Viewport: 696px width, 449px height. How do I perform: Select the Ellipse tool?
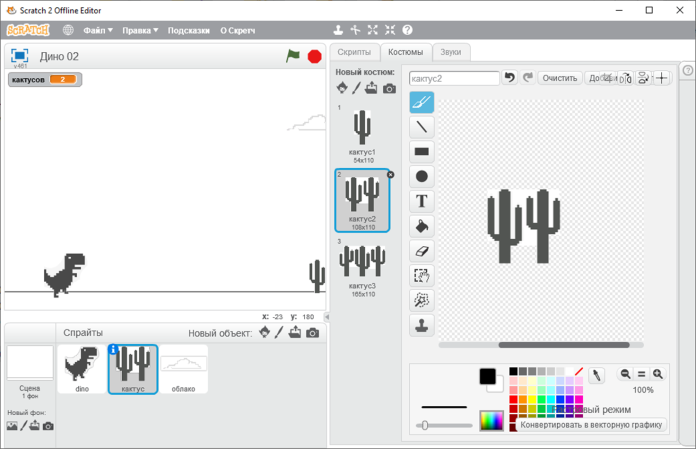click(x=421, y=177)
